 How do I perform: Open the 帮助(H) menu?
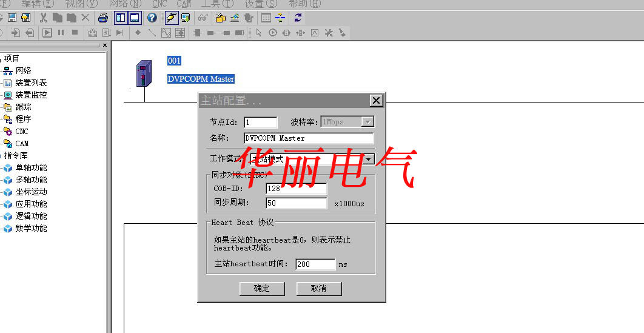point(305,4)
